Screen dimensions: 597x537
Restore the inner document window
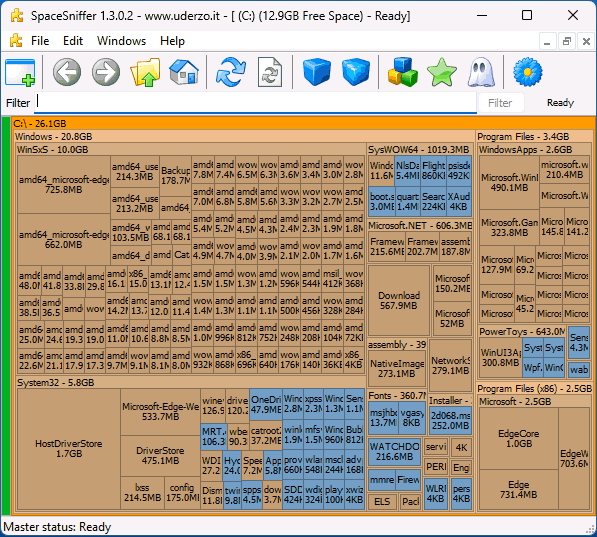pos(567,41)
